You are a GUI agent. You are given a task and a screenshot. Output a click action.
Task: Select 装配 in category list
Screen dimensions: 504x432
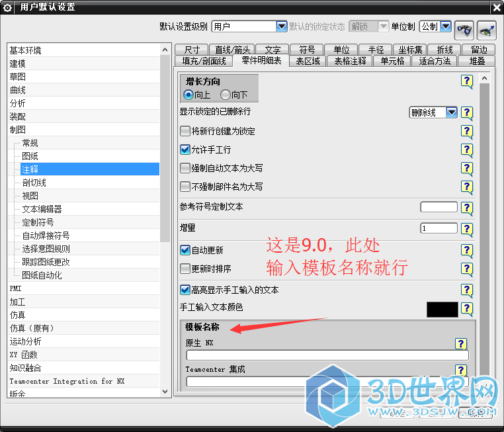pos(83,116)
